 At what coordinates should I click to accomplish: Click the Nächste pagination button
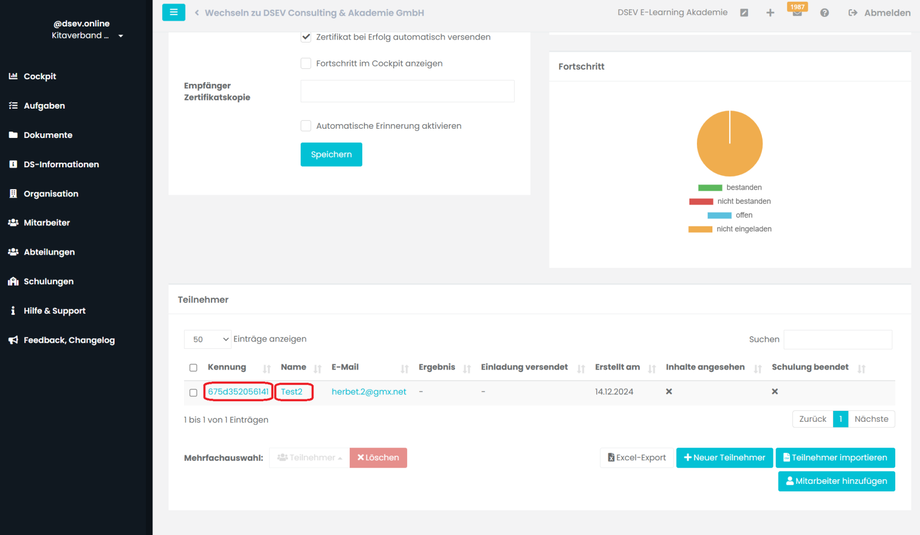tap(871, 419)
